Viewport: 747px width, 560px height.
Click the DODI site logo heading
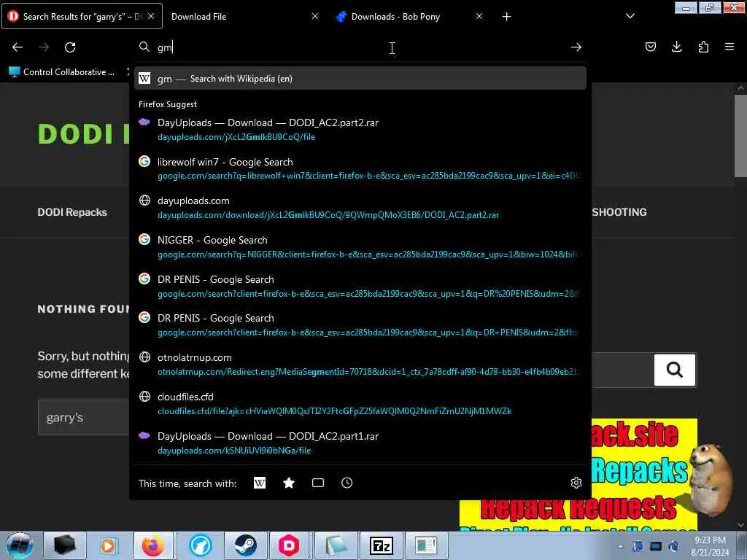point(83,134)
